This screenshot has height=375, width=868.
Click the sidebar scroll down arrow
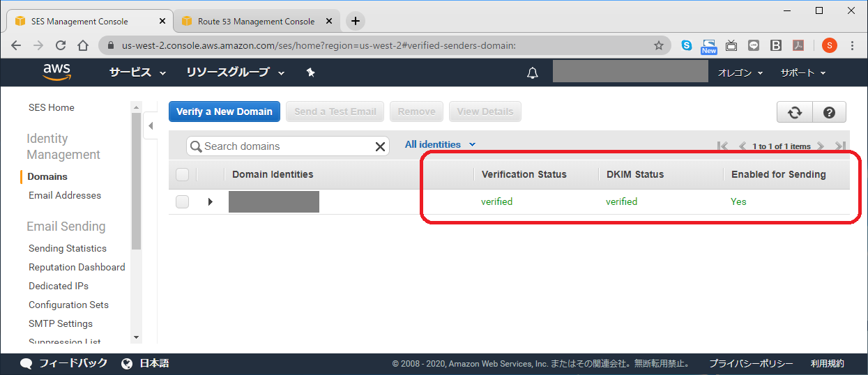click(x=136, y=337)
